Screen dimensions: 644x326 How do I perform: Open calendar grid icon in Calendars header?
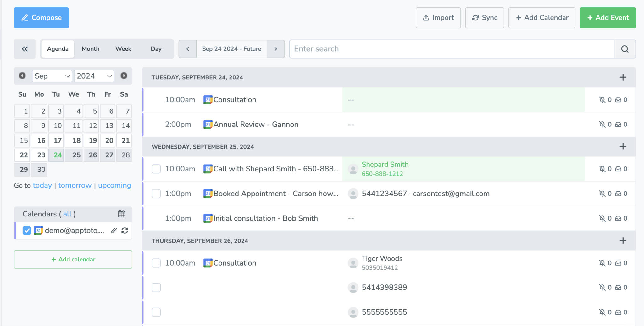click(122, 214)
